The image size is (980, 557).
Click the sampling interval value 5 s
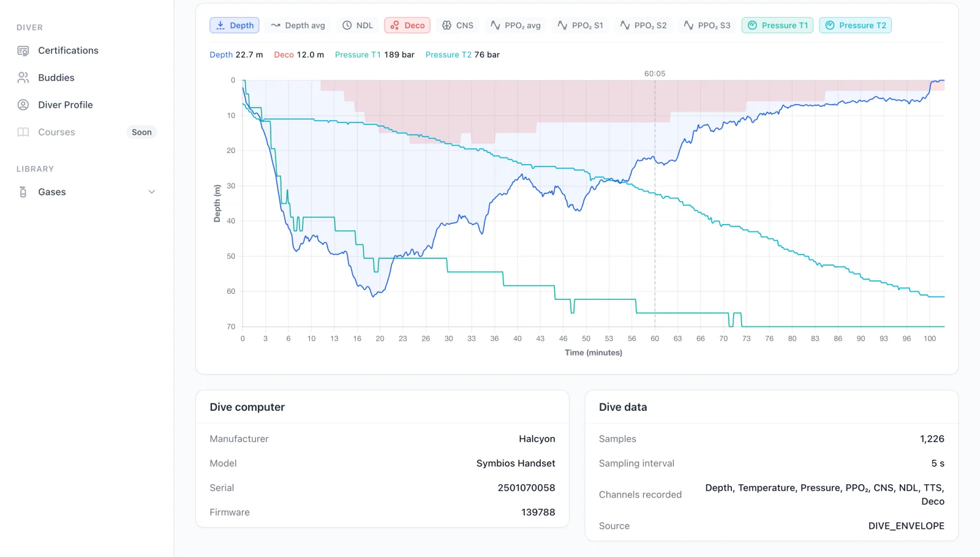point(938,463)
